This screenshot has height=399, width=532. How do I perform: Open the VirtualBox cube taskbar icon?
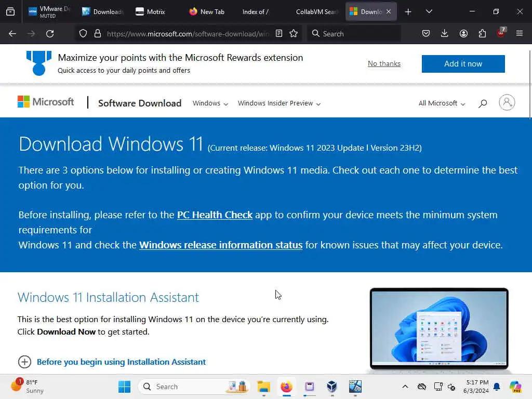click(x=332, y=387)
